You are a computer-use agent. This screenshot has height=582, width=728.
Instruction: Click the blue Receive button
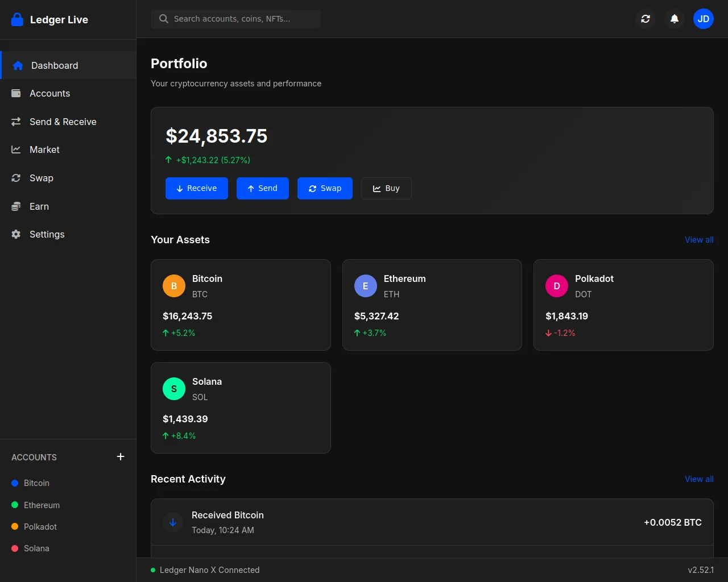click(x=197, y=188)
